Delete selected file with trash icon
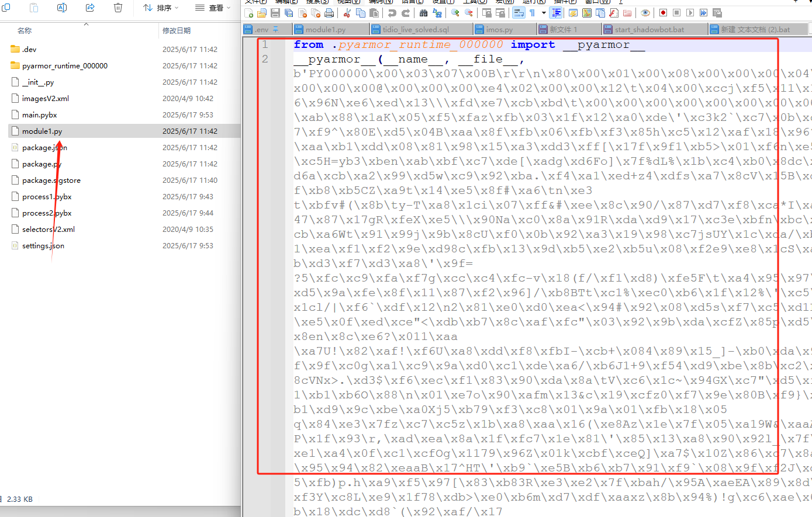This screenshot has height=517, width=812. coord(118,8)
